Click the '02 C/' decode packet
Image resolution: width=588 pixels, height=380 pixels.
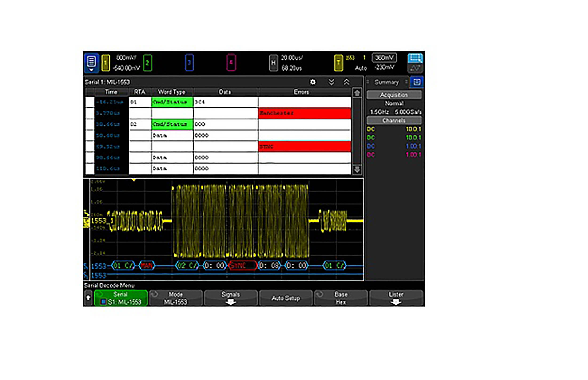pos(187,266)
